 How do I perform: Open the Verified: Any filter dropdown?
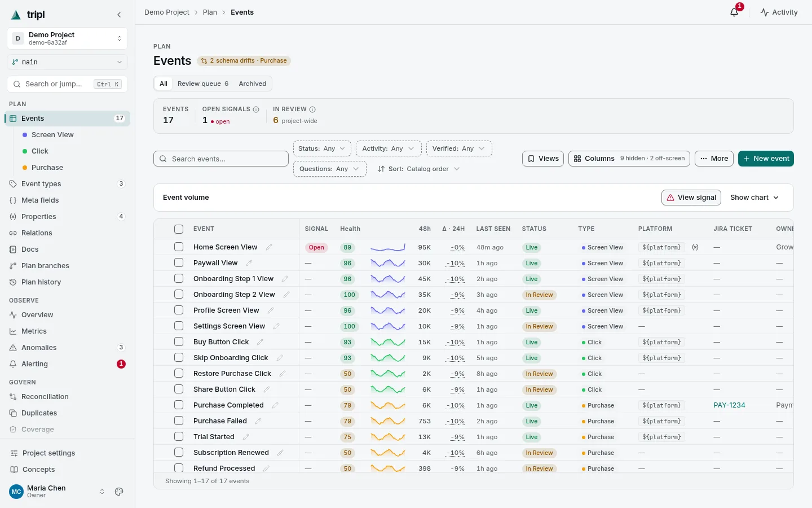459,148
